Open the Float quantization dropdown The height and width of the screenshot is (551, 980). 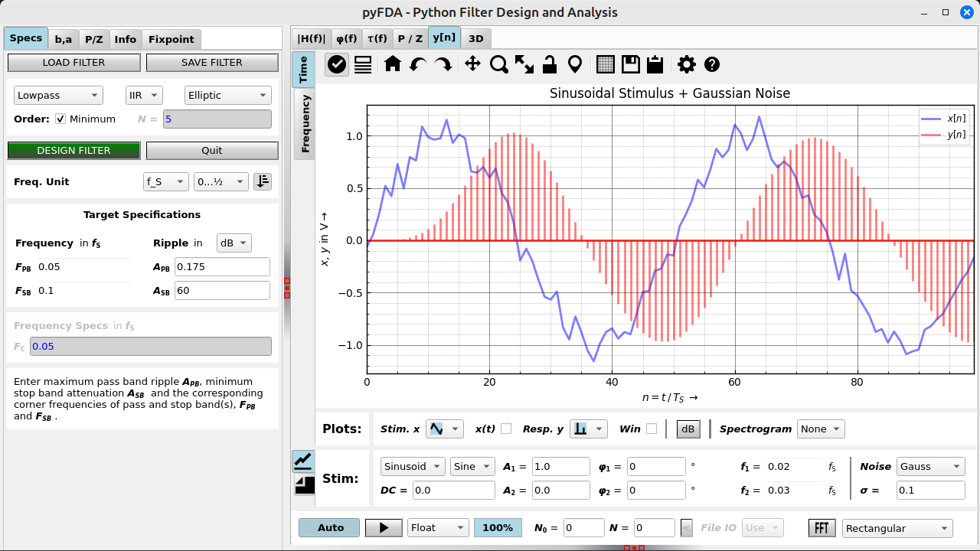[x=438, y=528]
